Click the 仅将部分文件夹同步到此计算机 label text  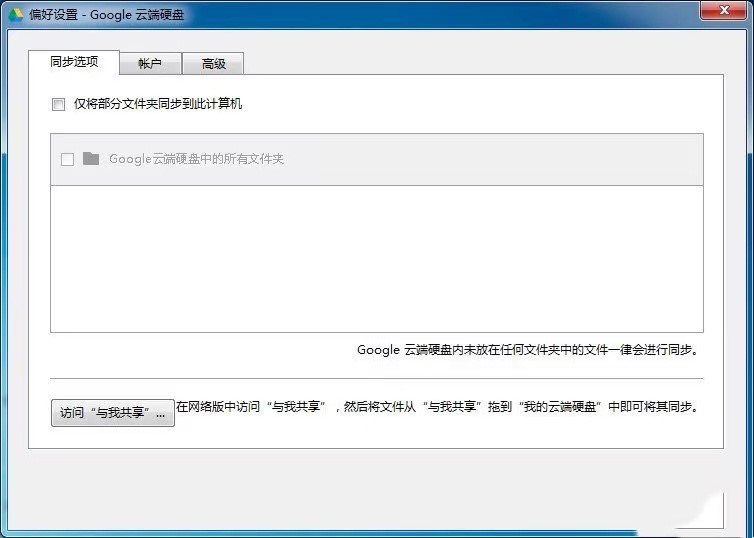pos(158,104)
